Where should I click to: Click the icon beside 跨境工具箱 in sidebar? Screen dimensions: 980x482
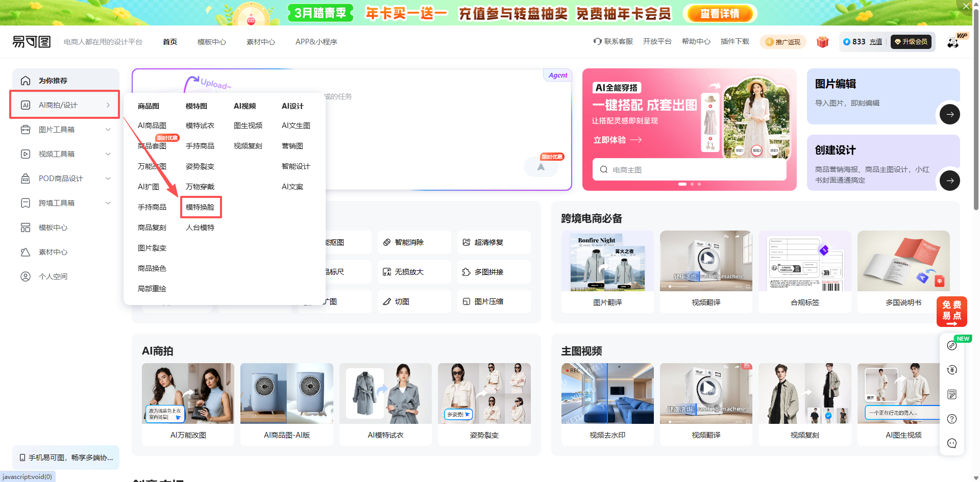pos(26,203)
